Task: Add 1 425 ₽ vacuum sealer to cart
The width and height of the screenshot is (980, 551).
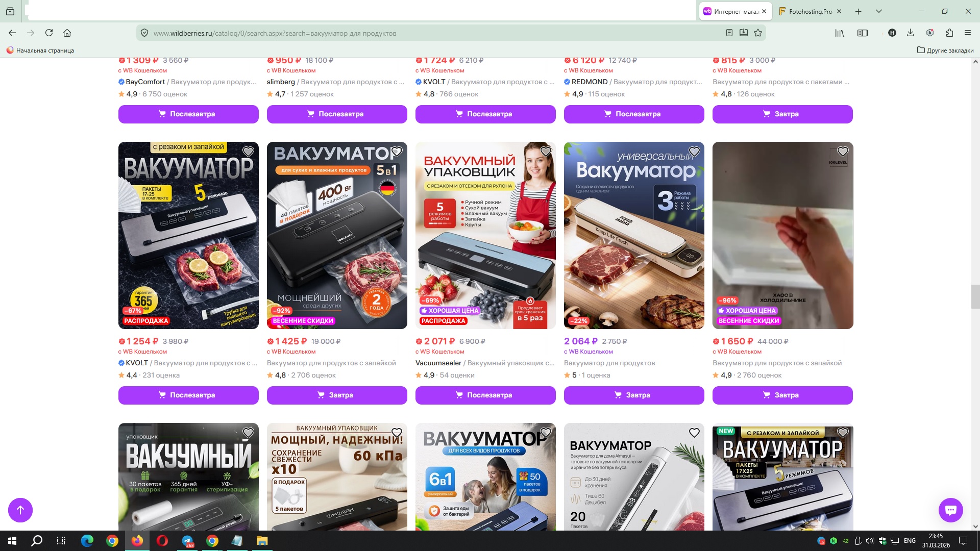Action: click(337, 395)
